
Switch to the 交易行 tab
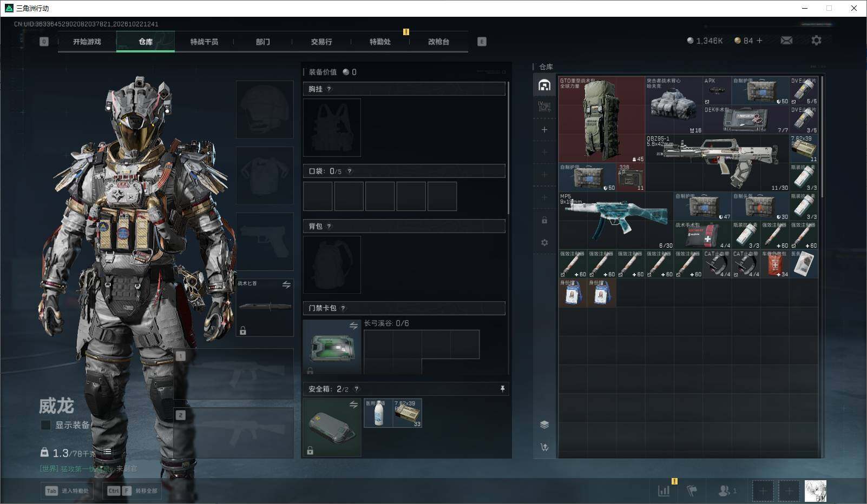click(321, 42)
